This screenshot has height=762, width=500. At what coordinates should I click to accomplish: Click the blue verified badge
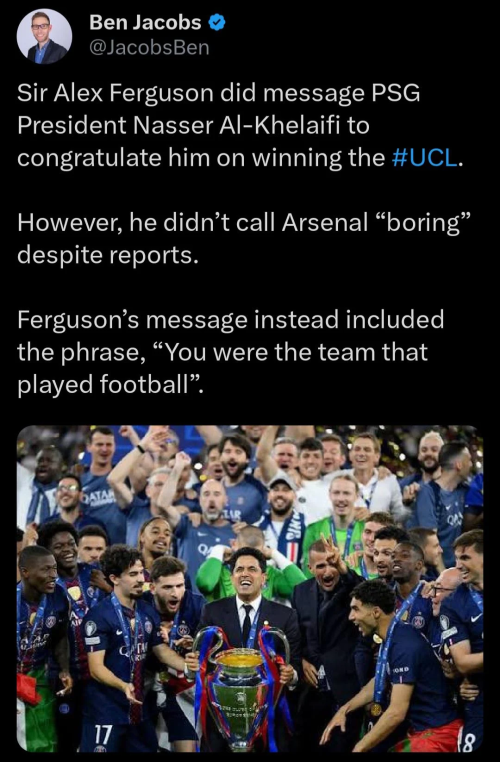[x=217, y=22]
